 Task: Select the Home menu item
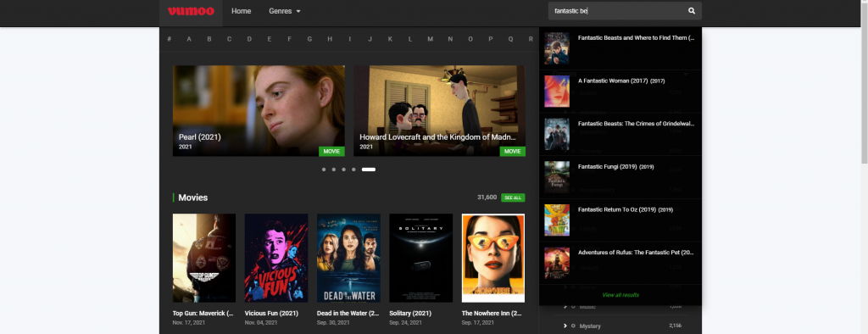242,11
